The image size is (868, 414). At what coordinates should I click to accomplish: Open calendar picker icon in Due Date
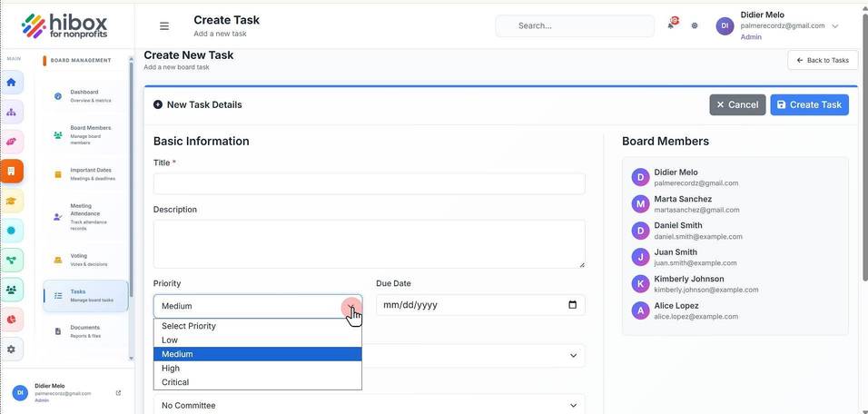[x=572, y=304]
